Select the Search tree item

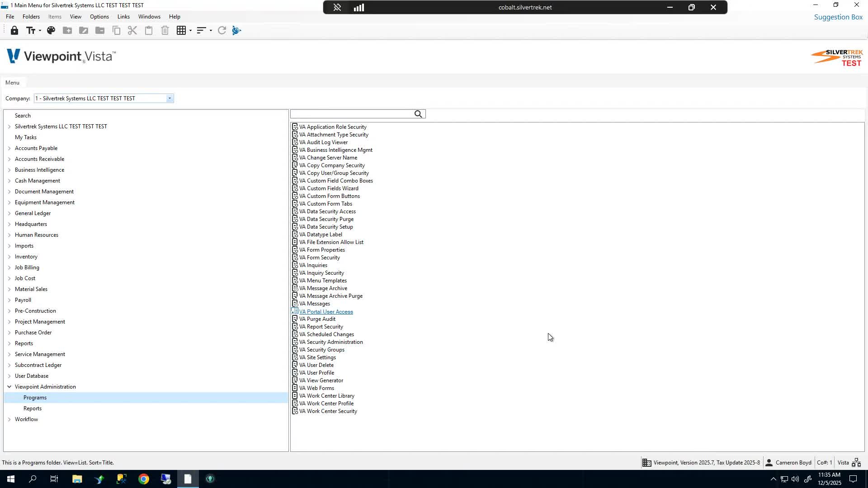coord(23,116)
